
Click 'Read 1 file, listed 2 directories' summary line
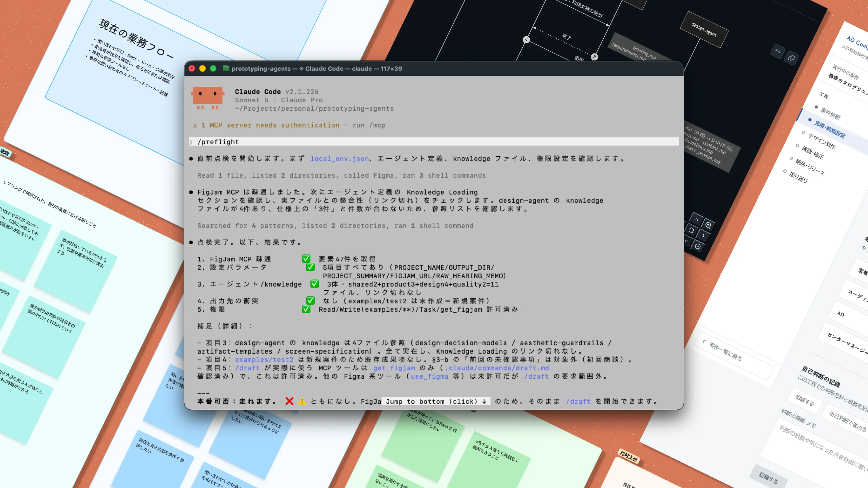341,176
